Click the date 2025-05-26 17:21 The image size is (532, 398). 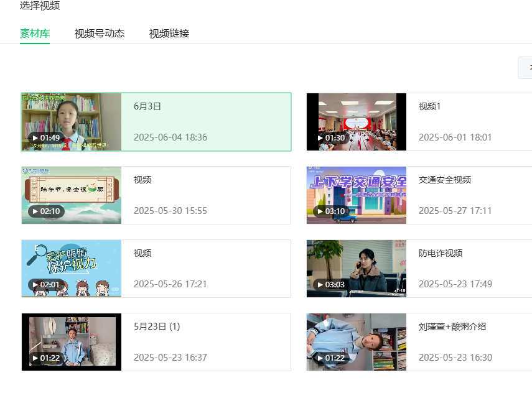tap(170, 284)
